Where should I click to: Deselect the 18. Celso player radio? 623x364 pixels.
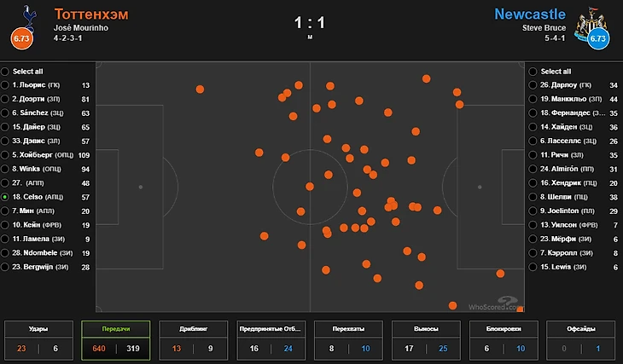pos(5,197)
